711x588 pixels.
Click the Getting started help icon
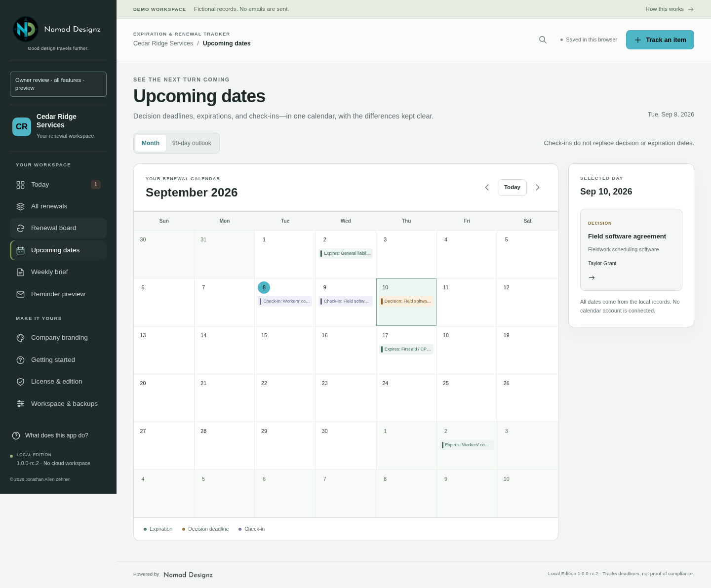(20, 360)
